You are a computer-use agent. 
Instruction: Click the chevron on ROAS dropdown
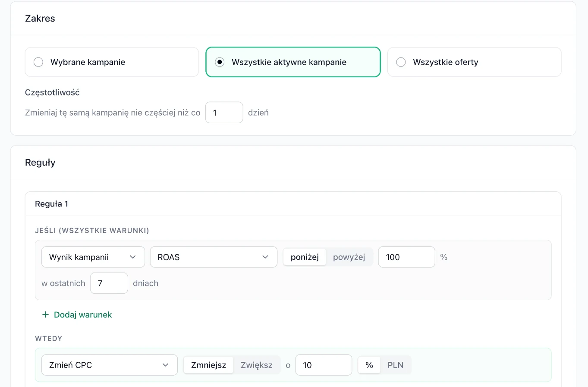point(265,257)
